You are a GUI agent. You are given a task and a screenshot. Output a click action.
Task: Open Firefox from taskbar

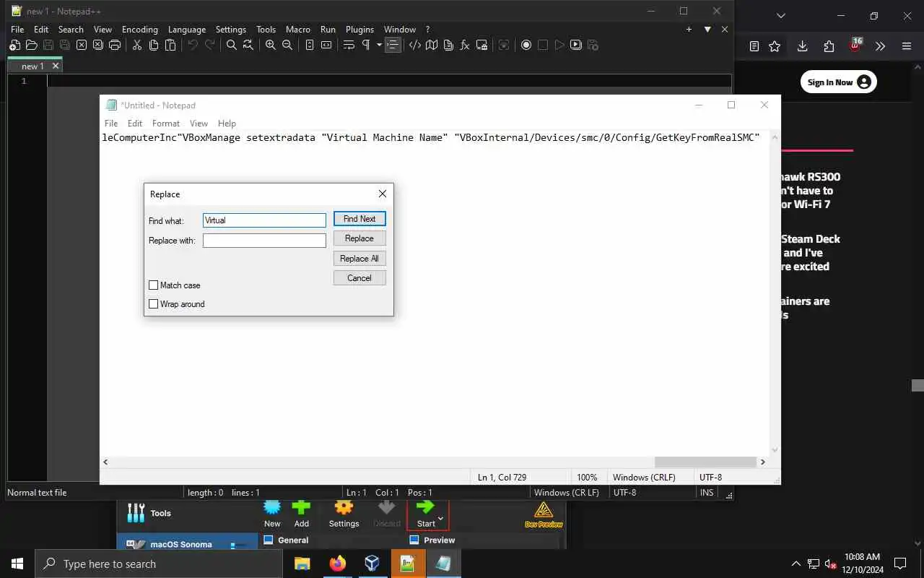click(x=337, y=564)
